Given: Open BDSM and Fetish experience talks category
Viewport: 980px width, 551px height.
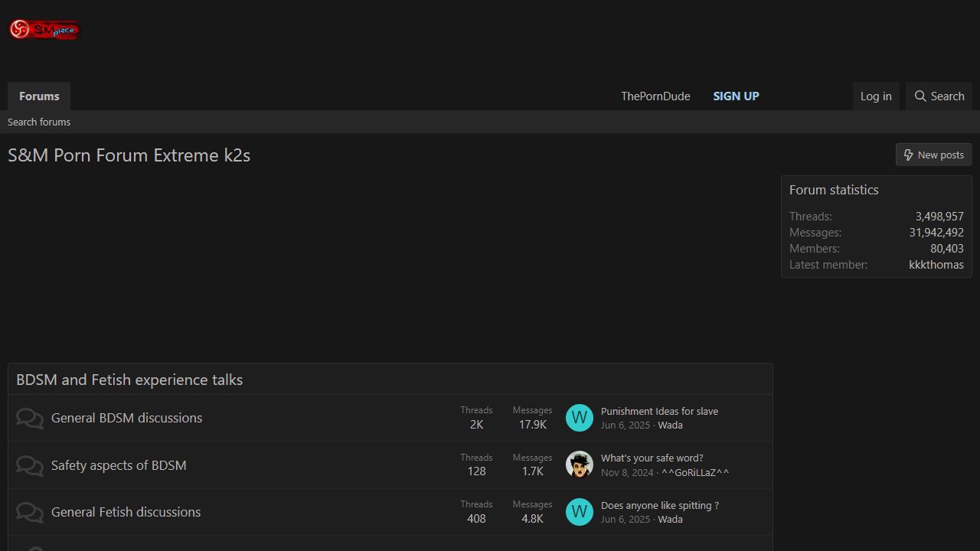Looking at the screenshot, I should pyautogui.click(x=129, y=380).
